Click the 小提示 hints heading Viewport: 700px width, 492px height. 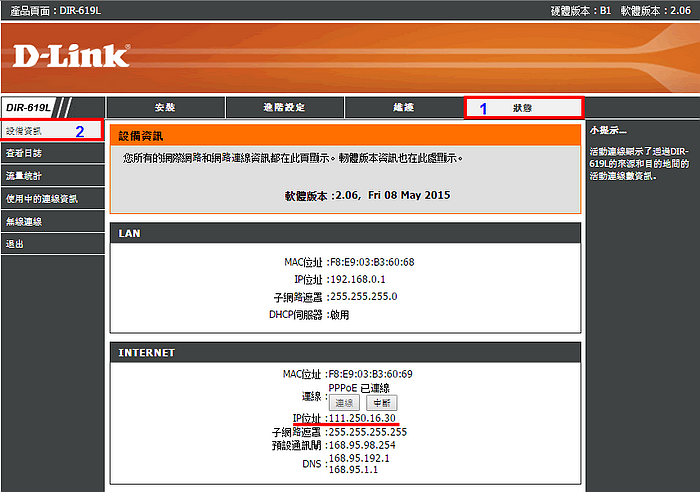(608, 130)
